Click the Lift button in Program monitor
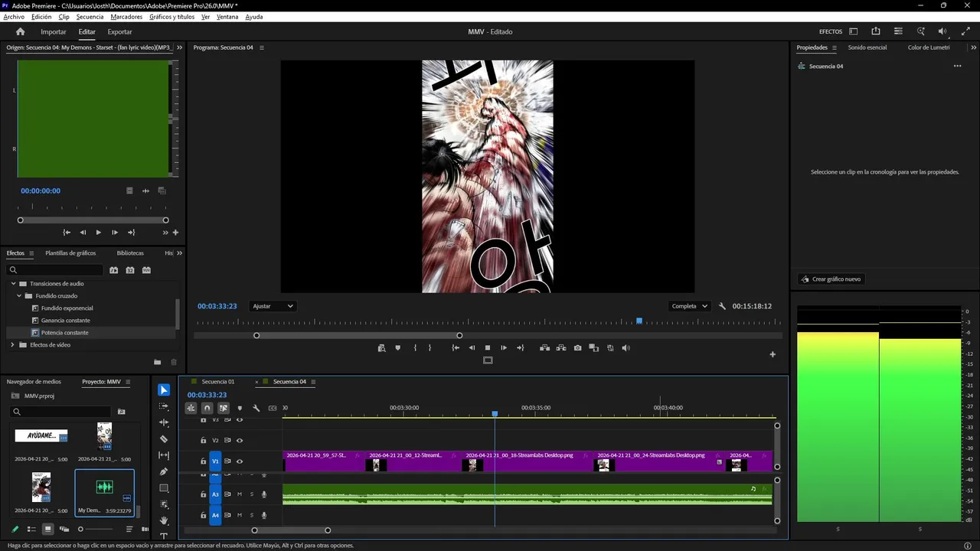980x551 pixels. tap(544, 347)
